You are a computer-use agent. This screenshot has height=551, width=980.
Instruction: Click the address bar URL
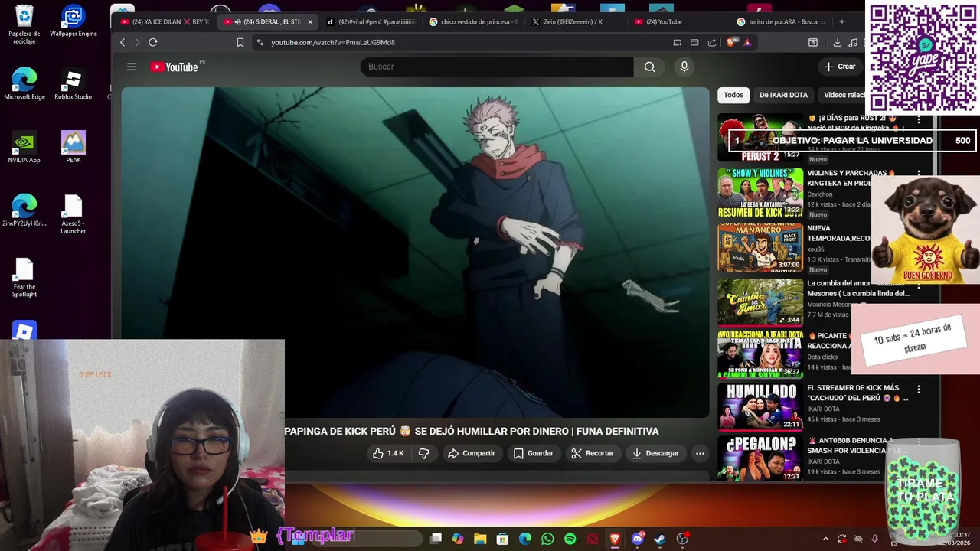[333, 42]
